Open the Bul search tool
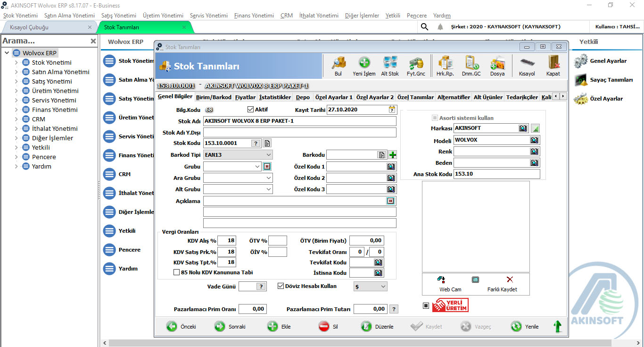 pos(339,66)
